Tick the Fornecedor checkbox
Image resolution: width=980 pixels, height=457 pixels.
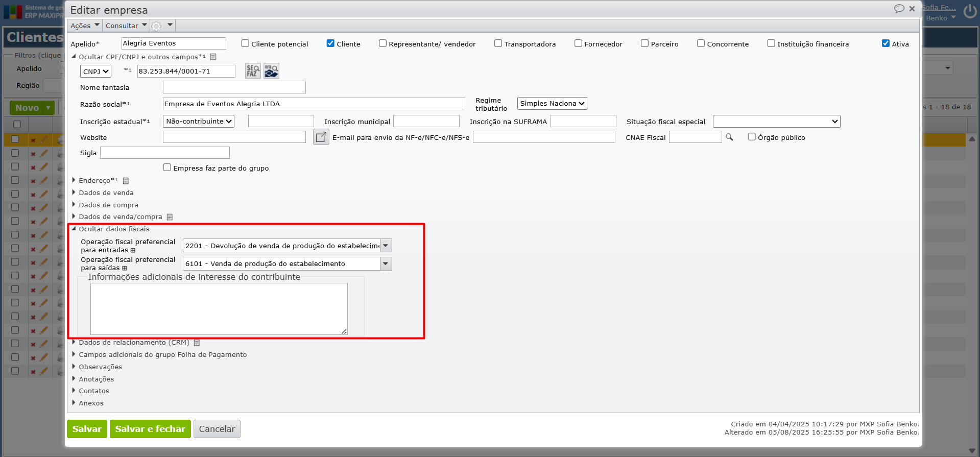[578, 43]
